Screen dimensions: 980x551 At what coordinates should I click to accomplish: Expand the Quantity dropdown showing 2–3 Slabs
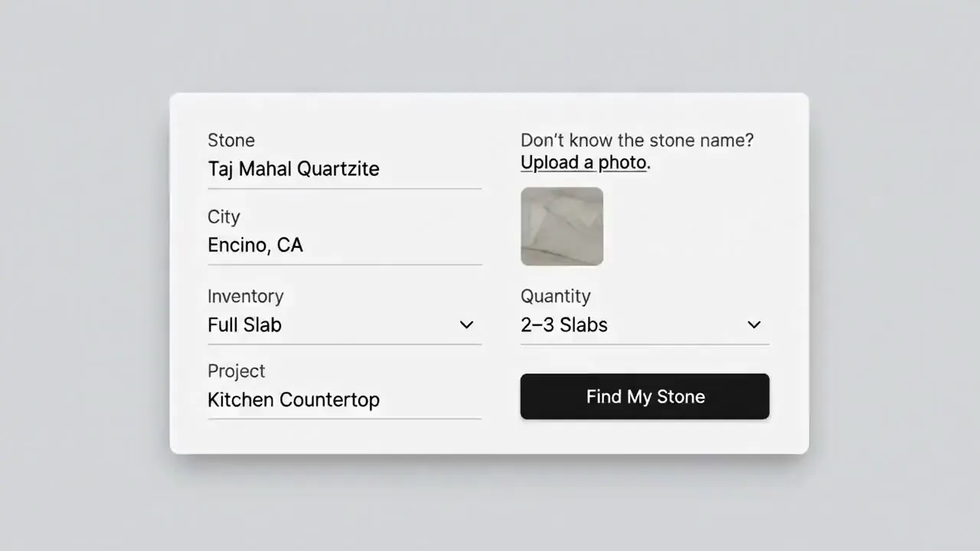click(x=645, y=324)
